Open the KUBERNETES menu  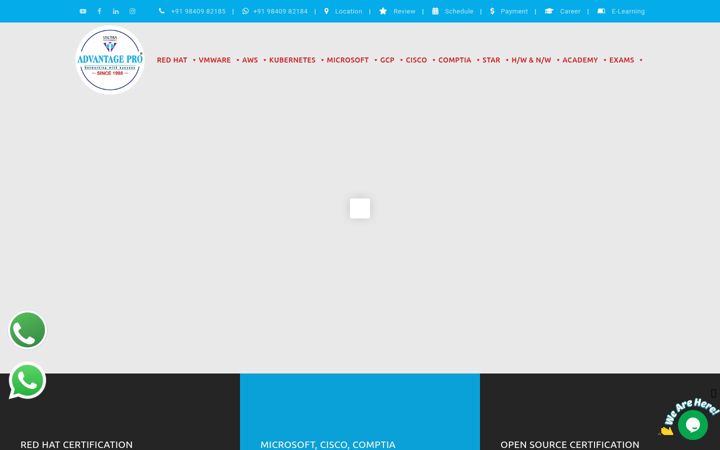tap(292, 60)
